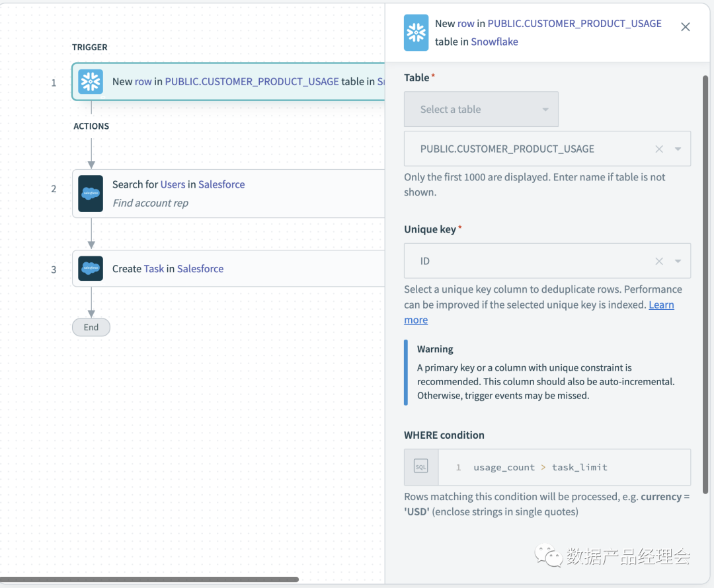Clear the PUBLIC.CUSTOMER_PRODUCT_USAGE table selection
This screenshot has height=588, width=714.
658,149
